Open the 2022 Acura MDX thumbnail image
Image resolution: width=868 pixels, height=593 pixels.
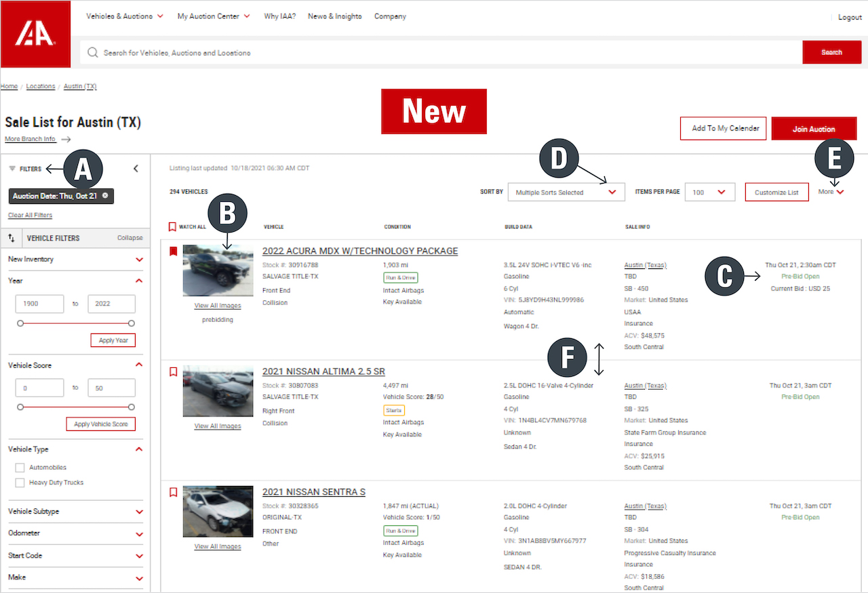pyautogui.click(x=218, y=270)
